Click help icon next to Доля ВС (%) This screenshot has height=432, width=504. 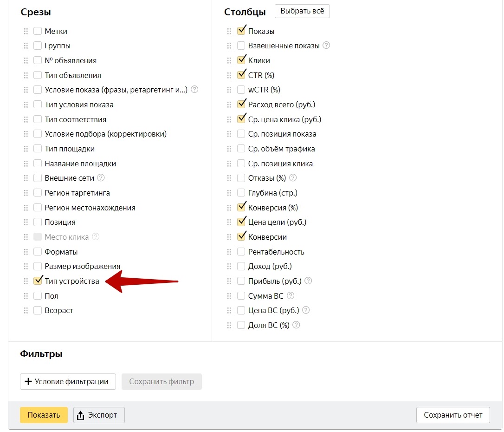click(296, 325)
